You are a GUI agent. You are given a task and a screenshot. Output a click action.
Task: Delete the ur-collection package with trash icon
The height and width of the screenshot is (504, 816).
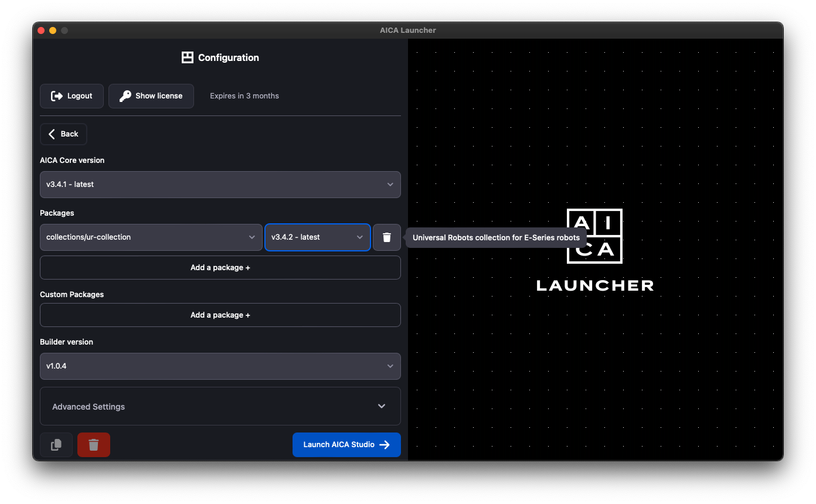387,237
